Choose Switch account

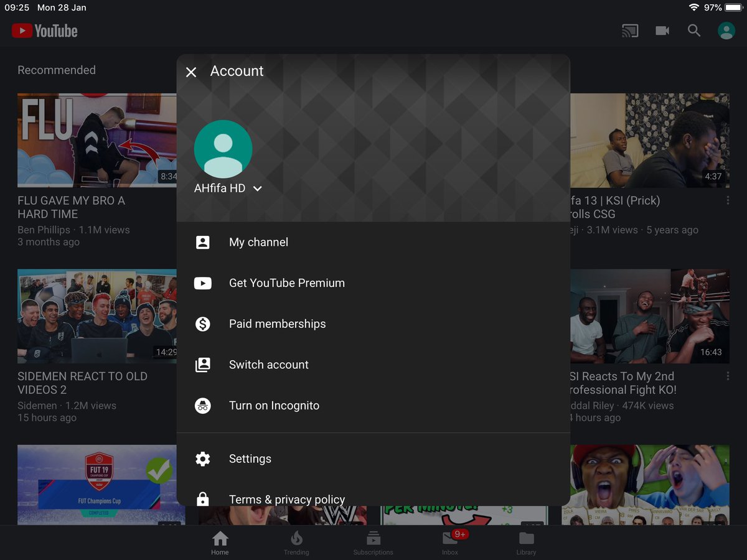(374, 365)
